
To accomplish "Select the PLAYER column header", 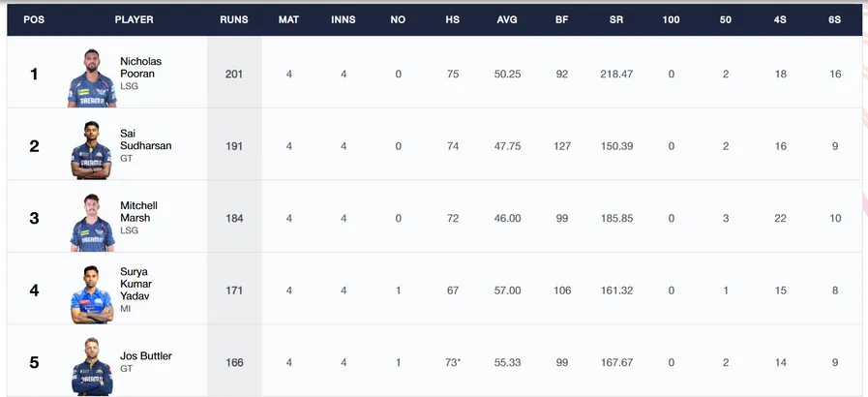I will click(134, 19).
